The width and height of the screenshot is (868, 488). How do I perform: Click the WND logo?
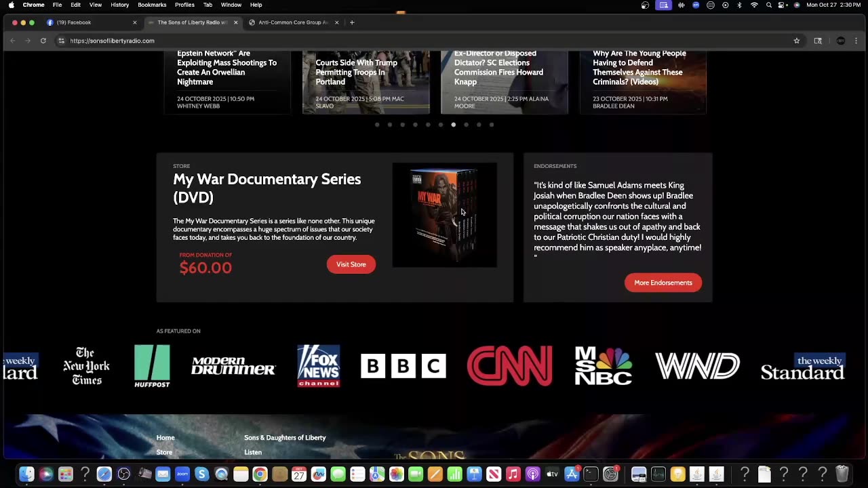[697, 366]
